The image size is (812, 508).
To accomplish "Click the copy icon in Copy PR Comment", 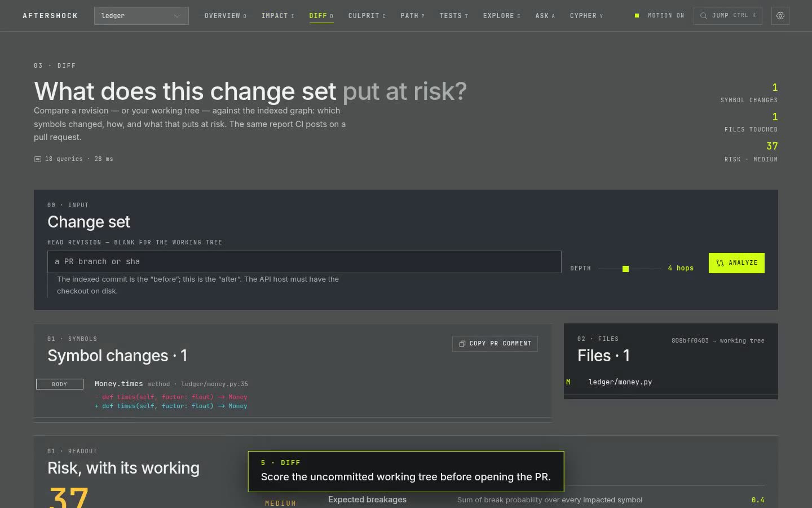I will pos(462,344).
